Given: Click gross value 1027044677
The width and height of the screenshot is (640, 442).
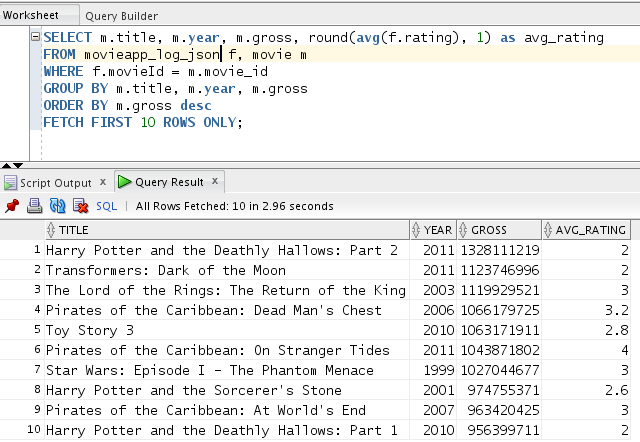Looking at the screenshot, I should [499, 370].
